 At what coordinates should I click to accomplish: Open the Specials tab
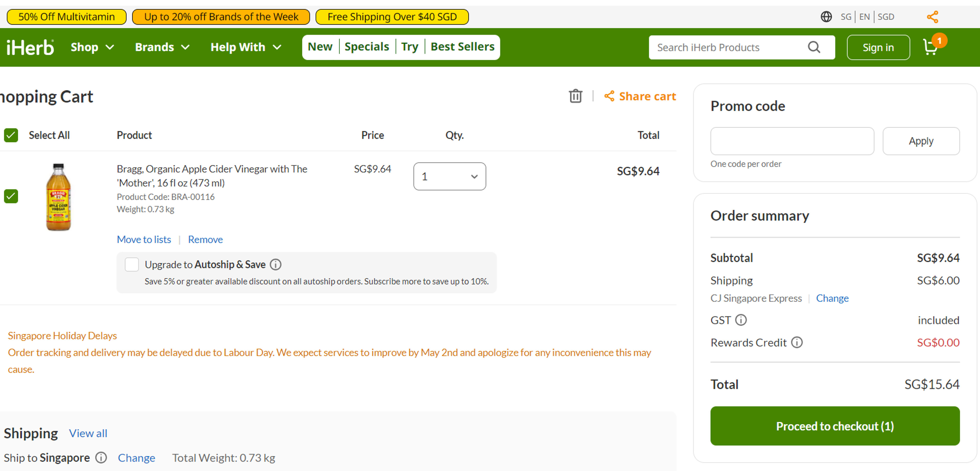coord(367,47)
